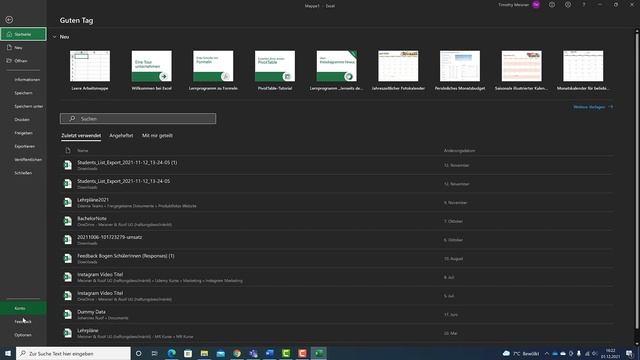Create a Leere Arbeitsmappe

tap(90, 70)
